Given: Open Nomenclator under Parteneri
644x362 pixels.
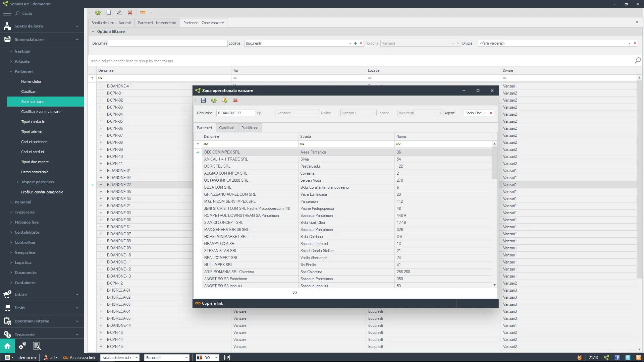Looking at the screenshot, I should [31, 81].
